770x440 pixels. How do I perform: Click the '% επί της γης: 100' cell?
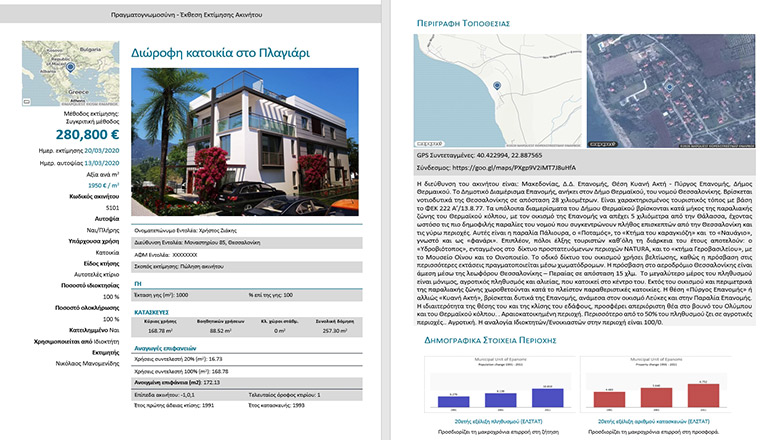[271, 295]
